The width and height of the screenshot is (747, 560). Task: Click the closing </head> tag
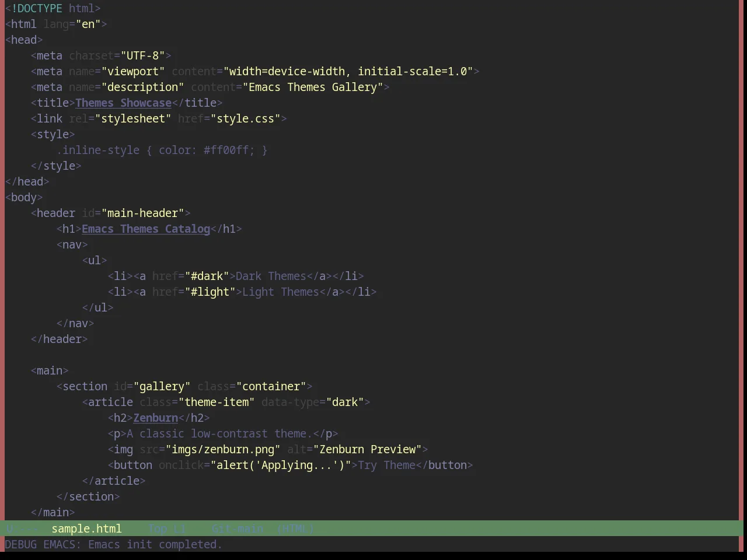click(27, 181)
